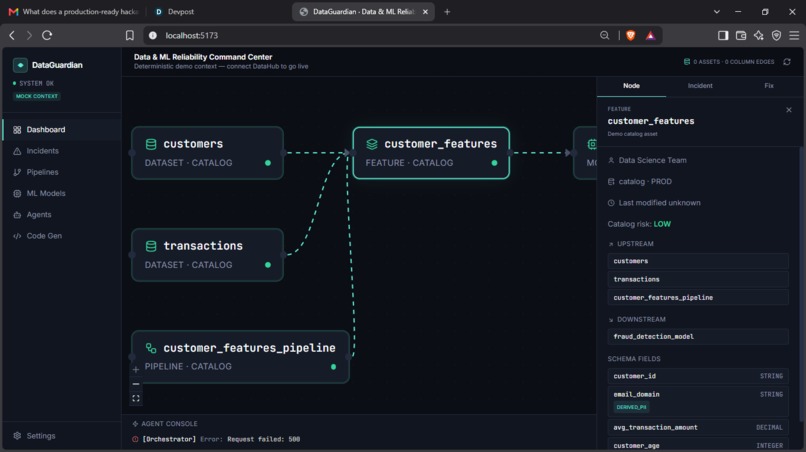The image size is (806, 452).
Task: Open Code Gen section
Action: [x=62, y=236]
